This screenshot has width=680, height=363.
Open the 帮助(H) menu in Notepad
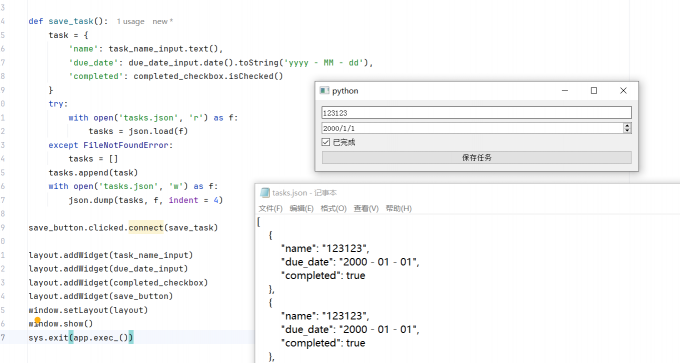point(399,209)
